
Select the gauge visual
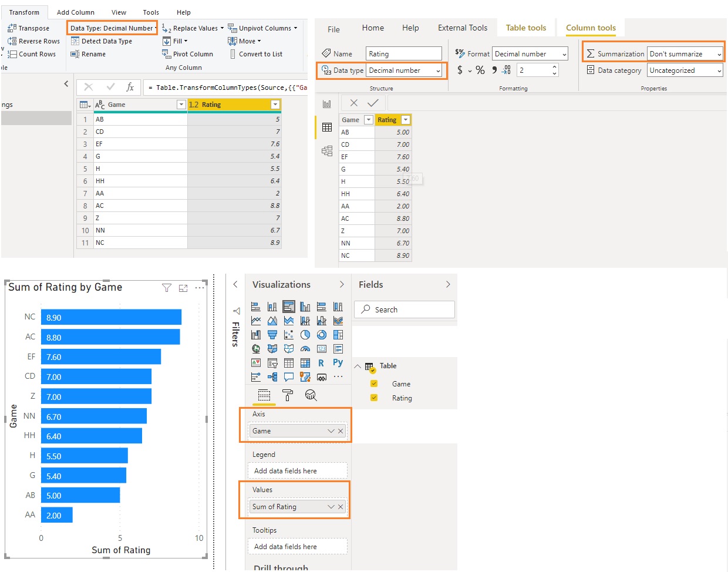coord(305,349)
